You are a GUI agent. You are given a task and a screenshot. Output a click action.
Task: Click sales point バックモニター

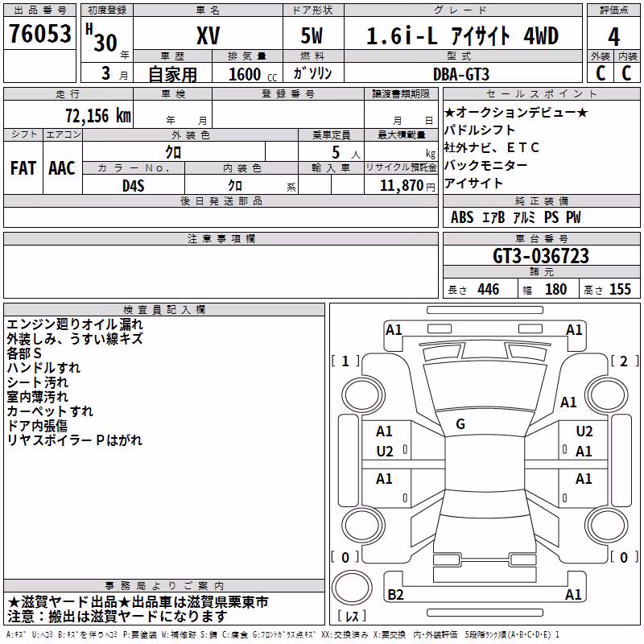pyautogui.click(x=486, y=165)
